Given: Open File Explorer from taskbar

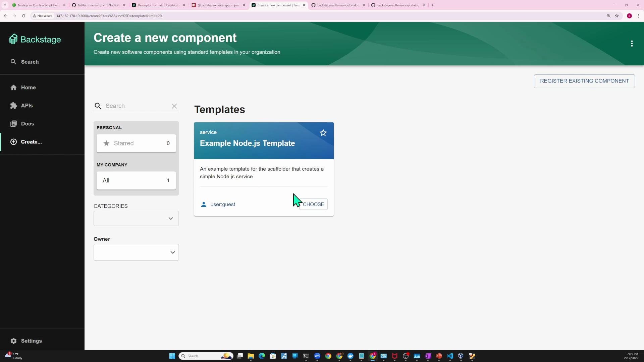Looking at the screenshot, I should 251,356.
